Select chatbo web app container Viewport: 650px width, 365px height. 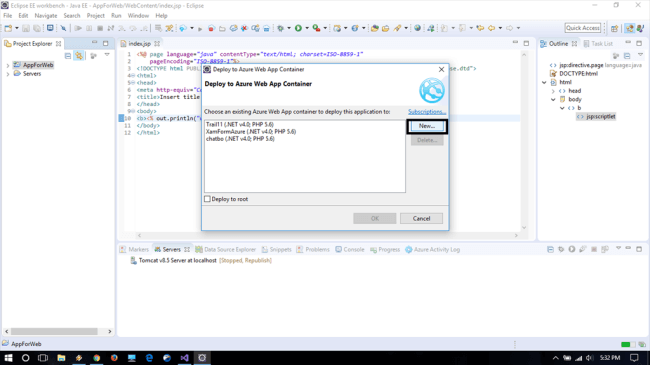point(240,139)
